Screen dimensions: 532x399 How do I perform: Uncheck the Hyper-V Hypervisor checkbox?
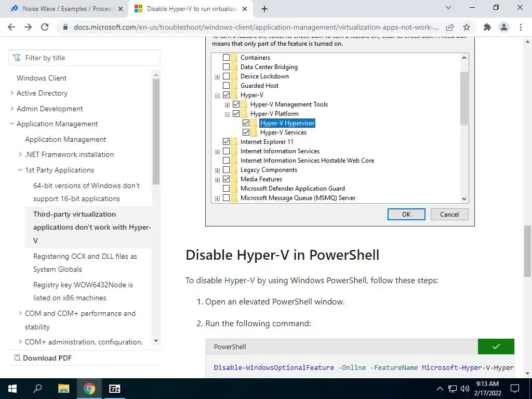[x=246, y=123]
